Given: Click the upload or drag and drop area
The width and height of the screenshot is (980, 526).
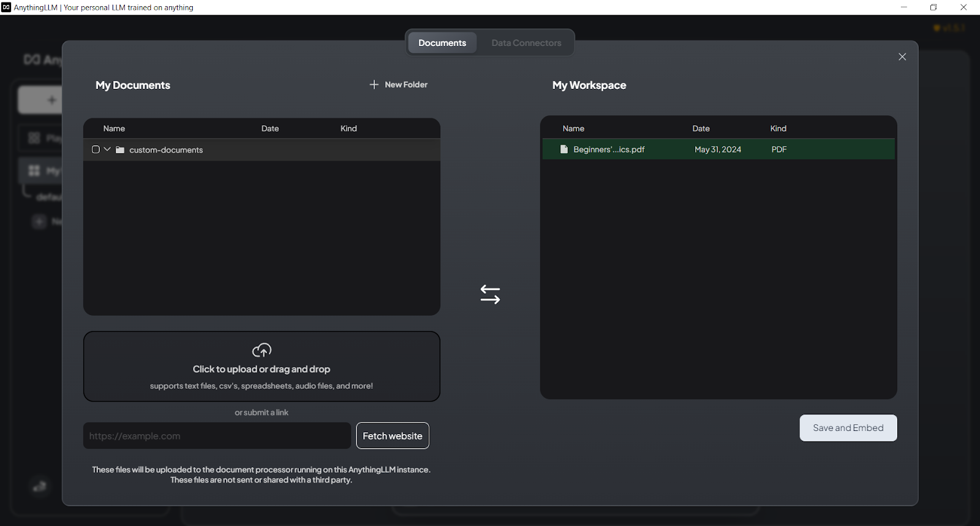Looking at the screenshot, I should click(262, 367).
